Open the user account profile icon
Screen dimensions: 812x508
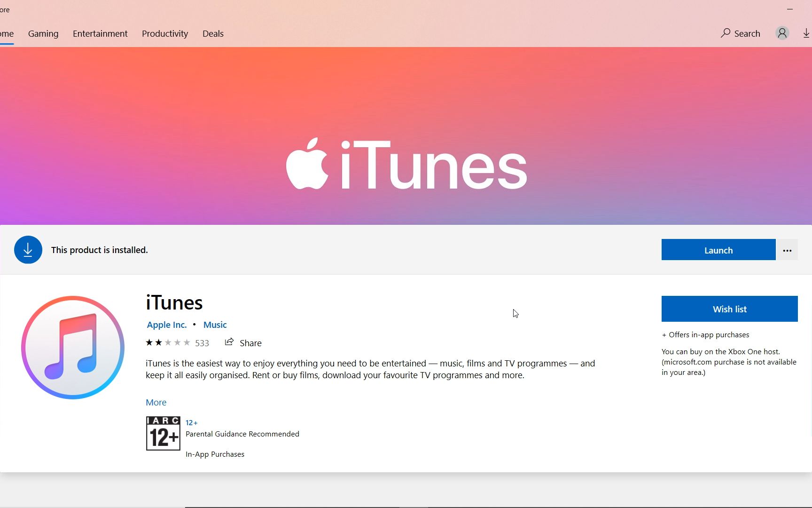pos(782,33)
